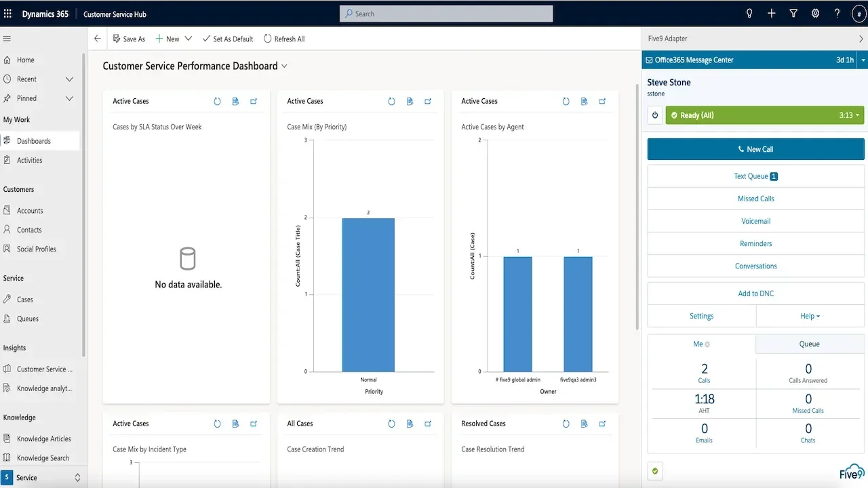This screenshot has height=488, width=868.
Task: Collapse the sitemap with the hamburger icon
Action: tap(7, 38)
